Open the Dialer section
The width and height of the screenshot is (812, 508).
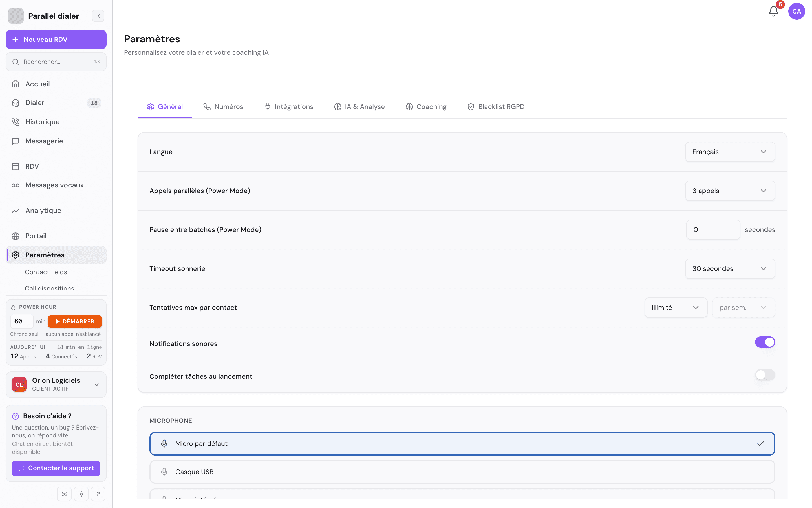tap(56, 103)
